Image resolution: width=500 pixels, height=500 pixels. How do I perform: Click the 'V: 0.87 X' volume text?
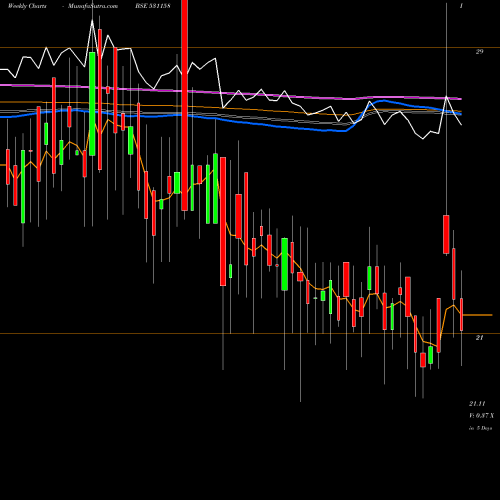point(481,416)
